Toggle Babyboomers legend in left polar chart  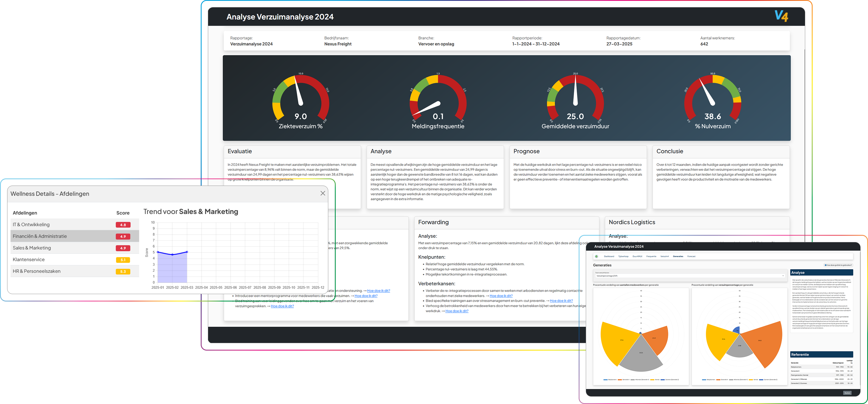(x=610, y=379)
